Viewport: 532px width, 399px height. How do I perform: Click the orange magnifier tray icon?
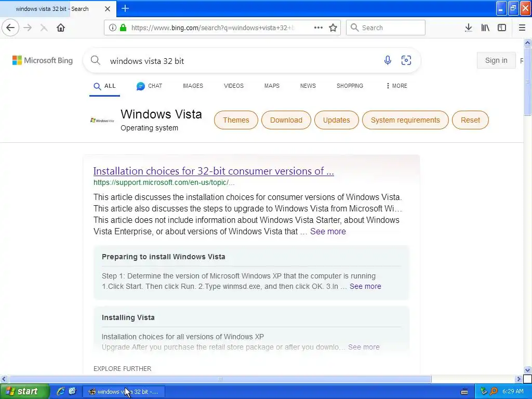[x=494, y=391]
